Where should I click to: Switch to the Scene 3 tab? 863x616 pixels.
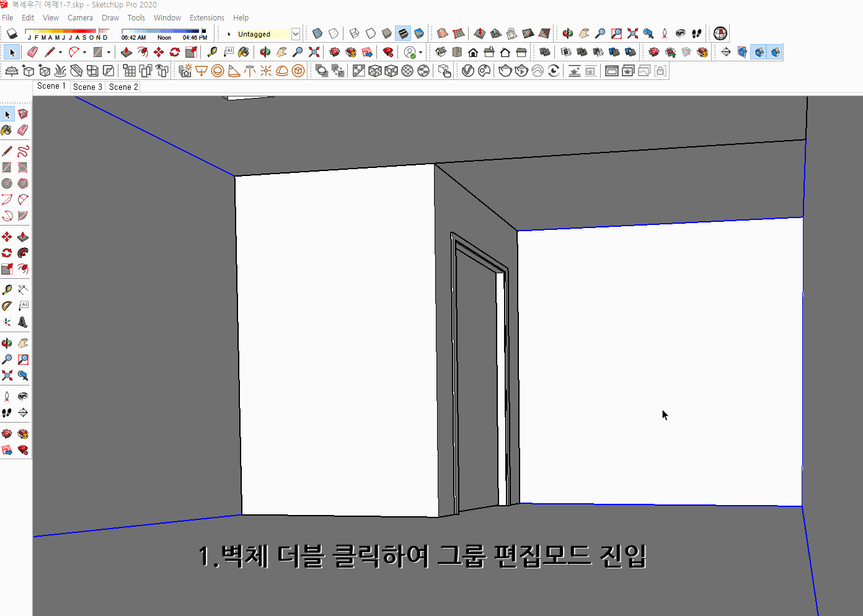[x=87, y=87]
